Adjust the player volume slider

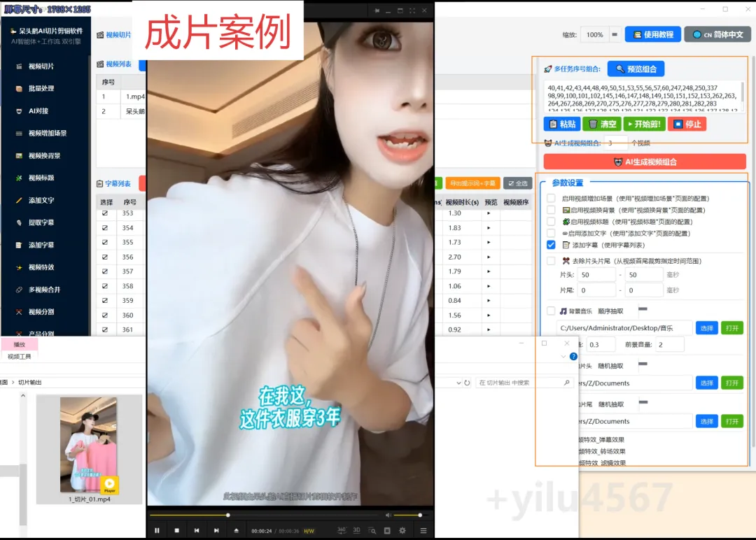point(408,515)
